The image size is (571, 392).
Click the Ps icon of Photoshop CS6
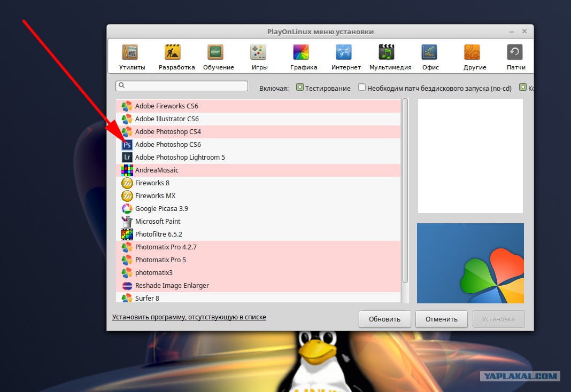pos(127,145)
